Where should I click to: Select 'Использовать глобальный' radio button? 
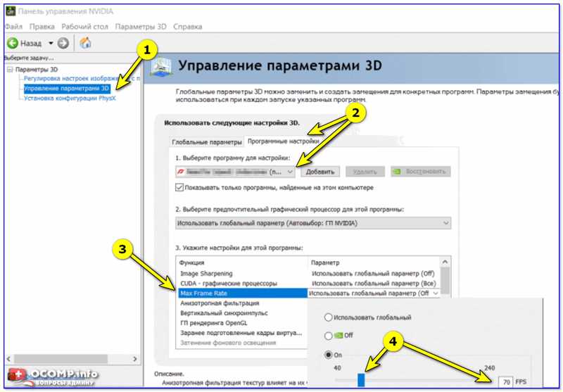pyautogui.click(x=328, y=317)
